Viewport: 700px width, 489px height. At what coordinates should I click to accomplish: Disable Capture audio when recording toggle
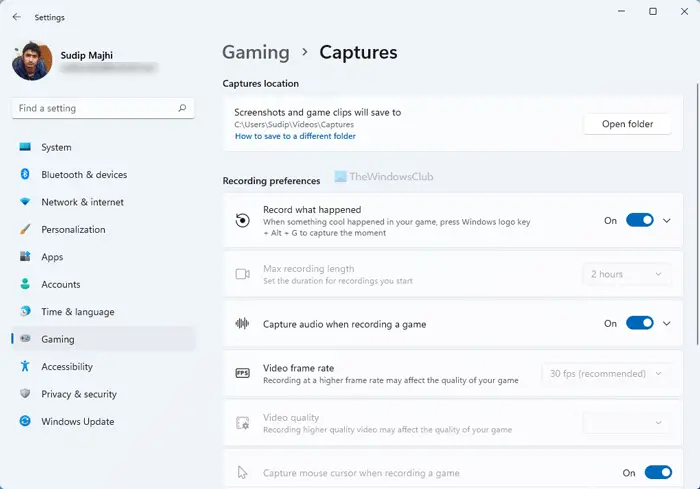coord(639,323)
